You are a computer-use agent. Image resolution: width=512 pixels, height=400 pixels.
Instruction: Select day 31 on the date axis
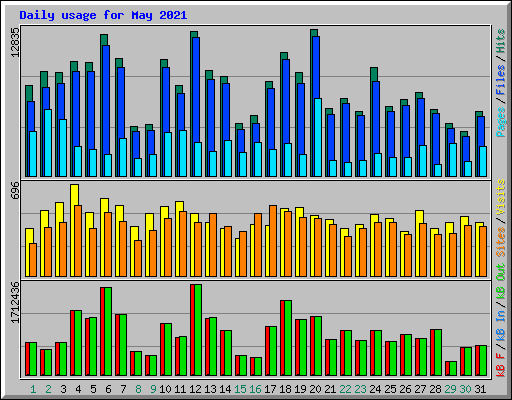pyautogui.click(x=480, y=389)
